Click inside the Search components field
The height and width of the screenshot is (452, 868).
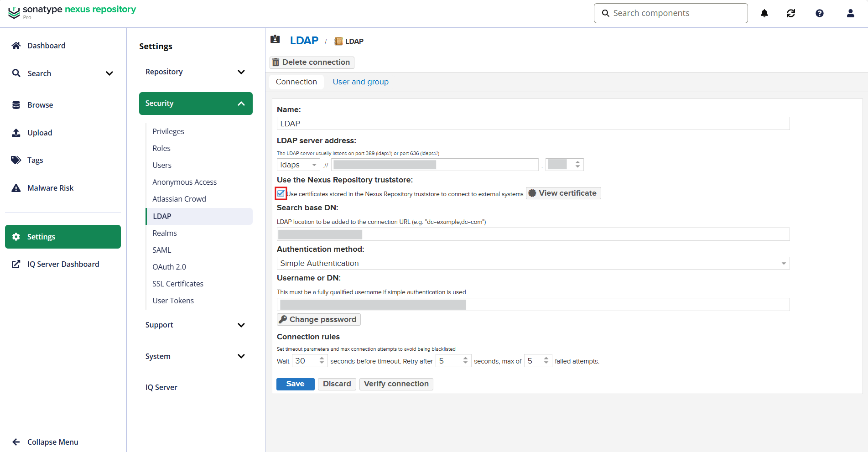coord(670,13)
